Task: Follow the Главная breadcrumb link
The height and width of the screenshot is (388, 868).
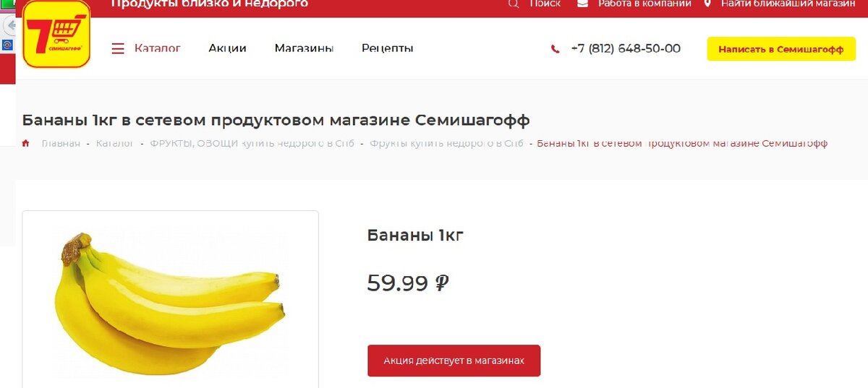Action: click(61, 143)
